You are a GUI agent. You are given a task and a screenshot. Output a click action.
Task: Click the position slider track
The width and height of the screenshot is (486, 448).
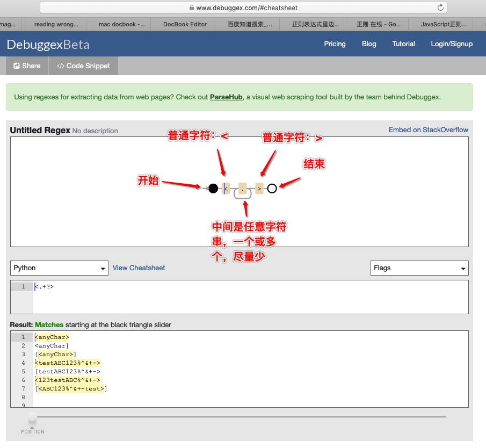pos(241,417)
